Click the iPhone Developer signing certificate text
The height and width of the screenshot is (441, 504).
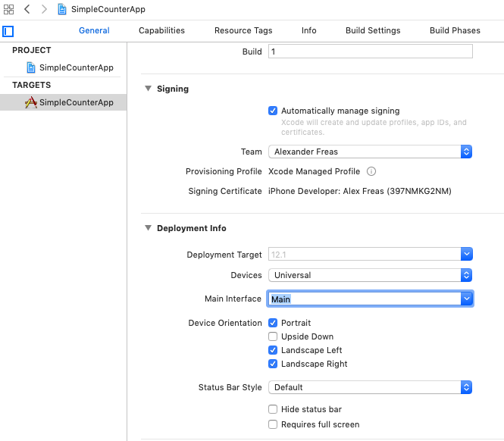360,191
